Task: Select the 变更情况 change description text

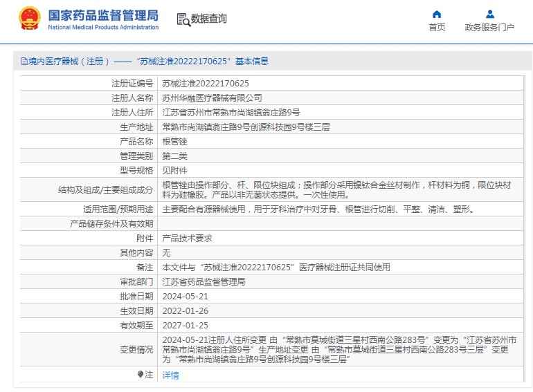Action: 339,350
